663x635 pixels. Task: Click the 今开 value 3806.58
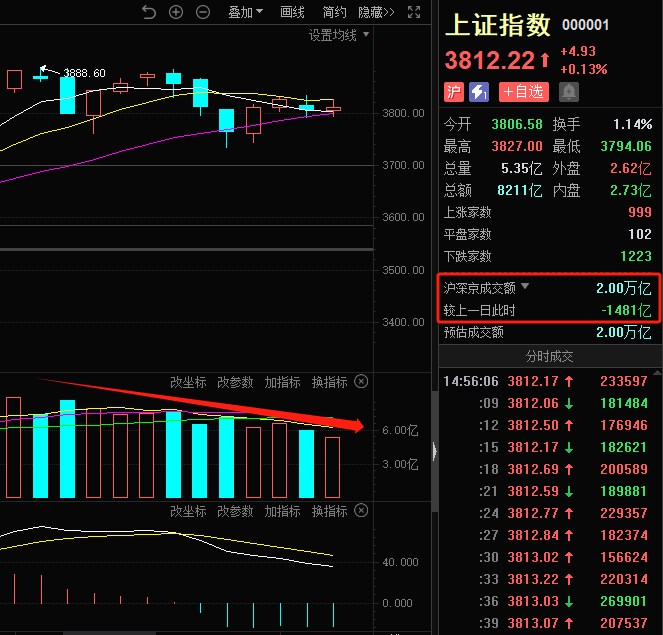coord(517,124)
